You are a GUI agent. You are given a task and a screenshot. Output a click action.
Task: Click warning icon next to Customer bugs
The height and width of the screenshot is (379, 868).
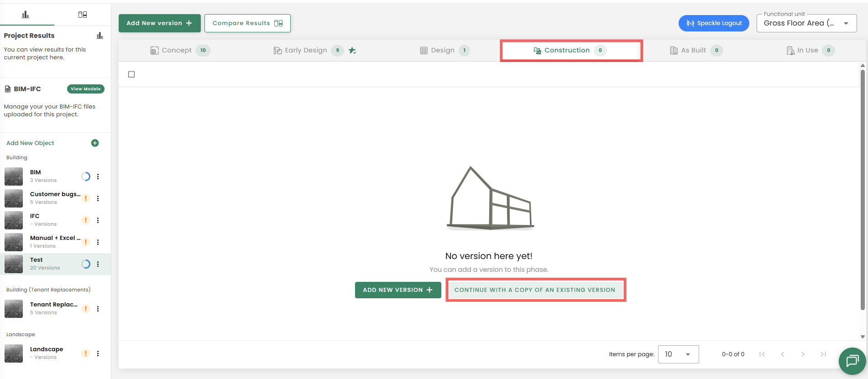(86, 198)
